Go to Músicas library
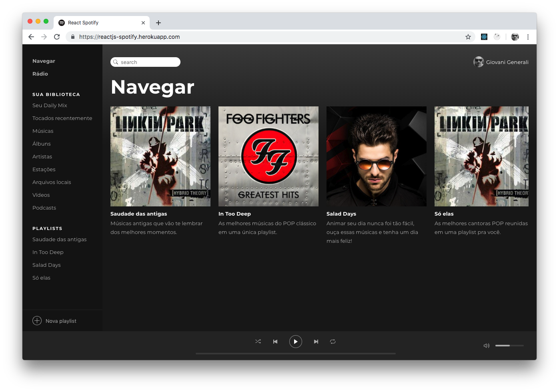The height and width of the screenshot is (392, 559). point(43,131)
